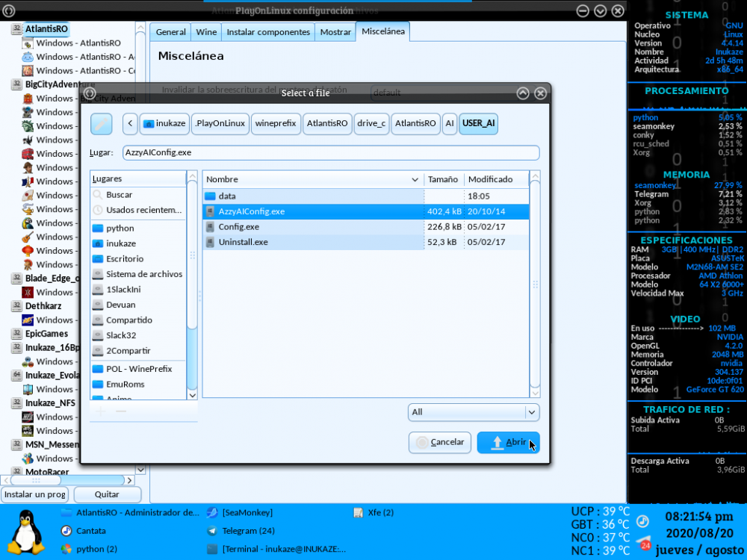Select AtlantisRO virtual drive in tree
Screen dimensions: 747x560
coord(46,29)
